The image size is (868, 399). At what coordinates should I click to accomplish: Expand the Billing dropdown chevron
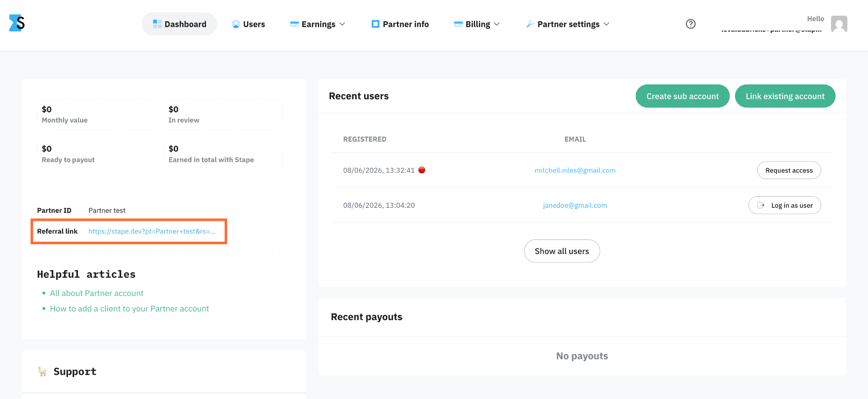(x=497, y=24)
